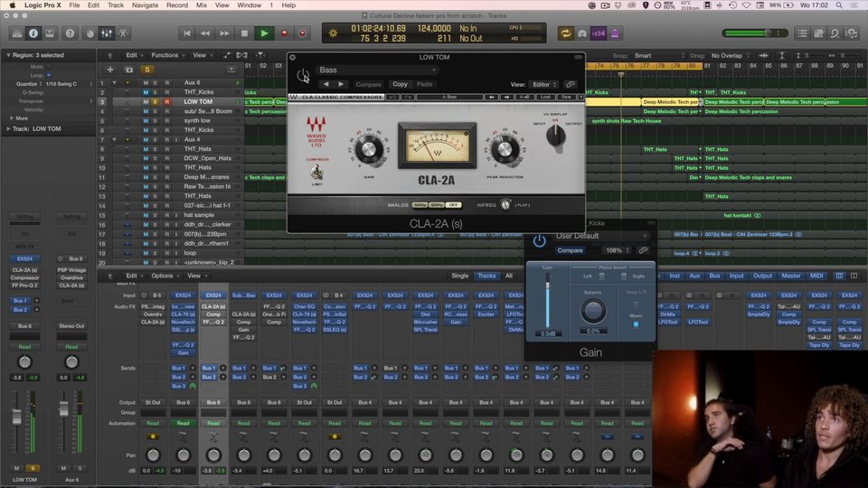
Task: Toggle waveform zoom button
Action: click(763, 56)
